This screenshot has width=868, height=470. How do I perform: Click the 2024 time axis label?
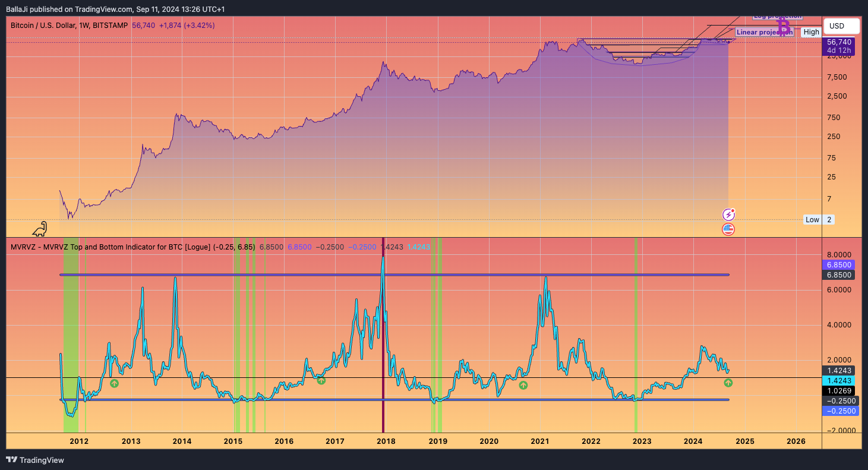(693, 441)
